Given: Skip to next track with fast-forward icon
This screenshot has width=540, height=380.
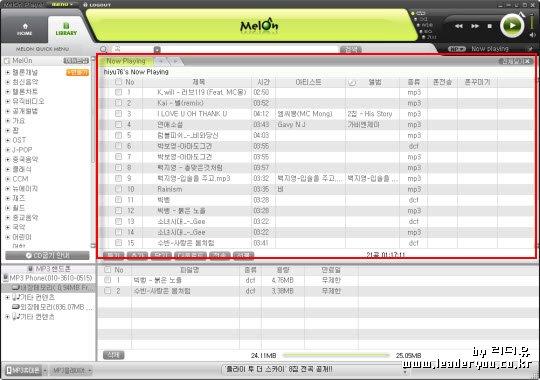Looking at the screenshot, I should coord(475,26).
